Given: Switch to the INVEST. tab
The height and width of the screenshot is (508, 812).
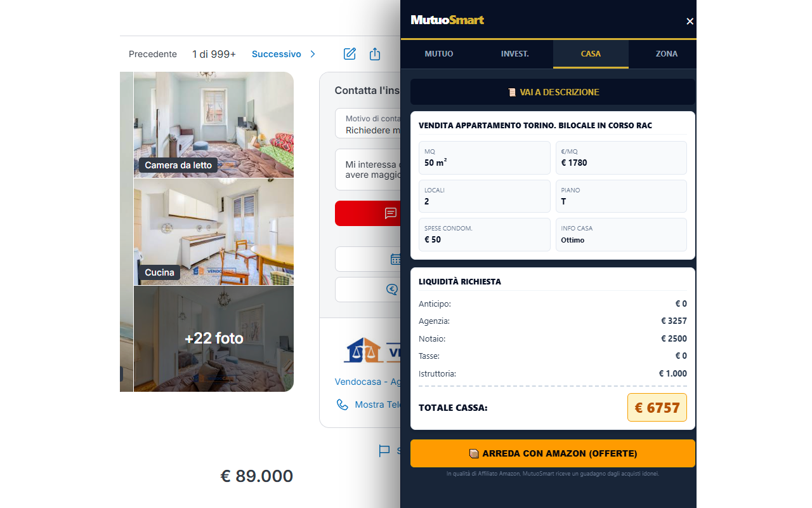Looking at the screenshot, I should coord(515,54).
